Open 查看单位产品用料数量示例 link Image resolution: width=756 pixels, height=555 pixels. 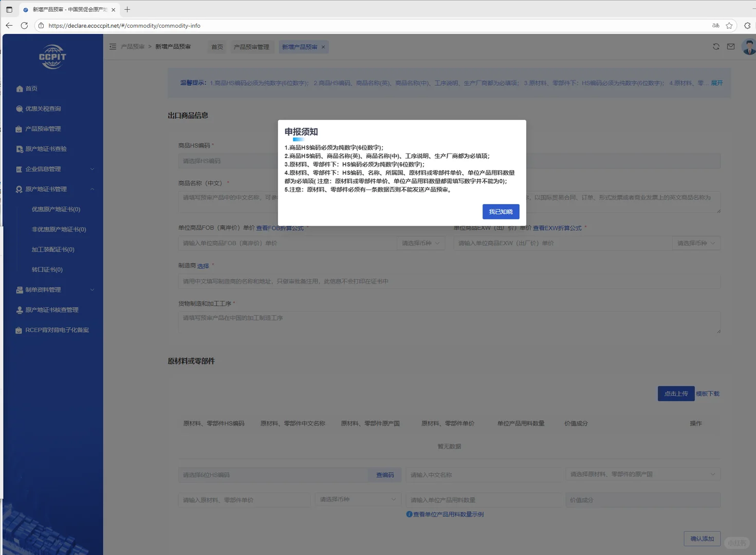pos(448,514)
